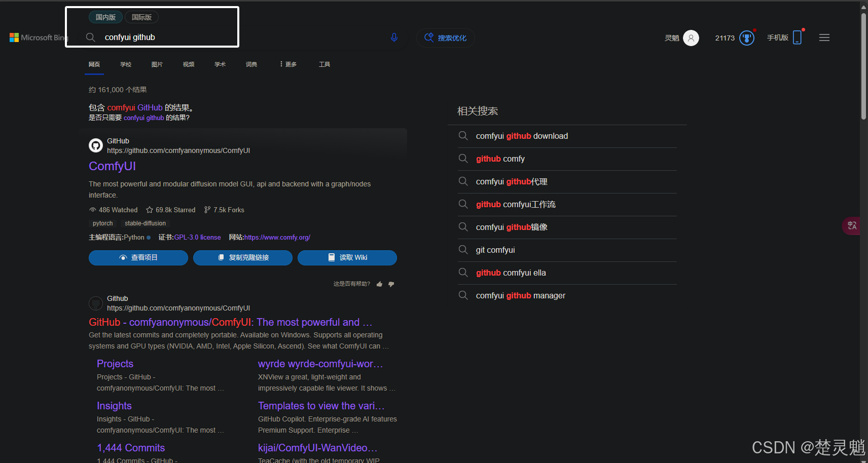Click the 约 161,000 个结果 count text
Viewport: 868px width, 463px height.
click(x=118, y=90)
